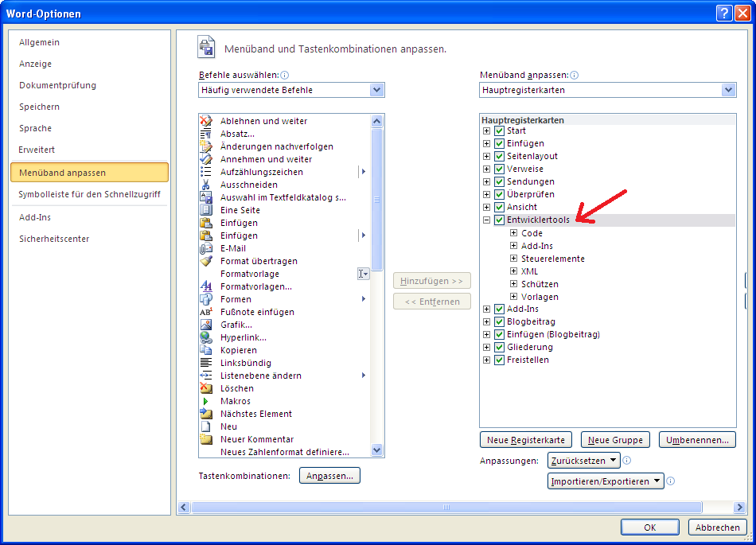Open Word-Optionen help question mark
The image size is (756, 545).
coord(723,13)
